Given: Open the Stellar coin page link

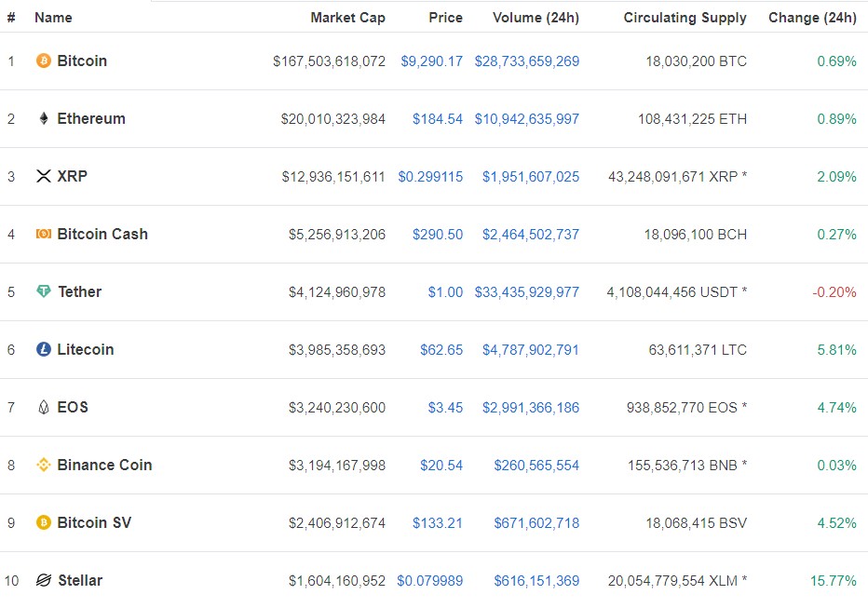Looking at the screenshot, I should pos(80,580).
